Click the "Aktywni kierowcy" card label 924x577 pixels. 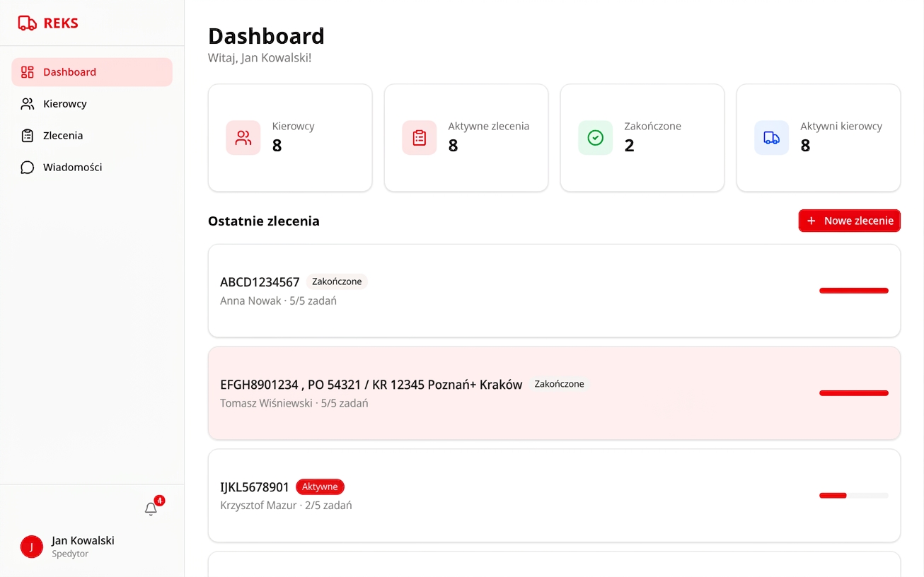[x=841, y=127]
